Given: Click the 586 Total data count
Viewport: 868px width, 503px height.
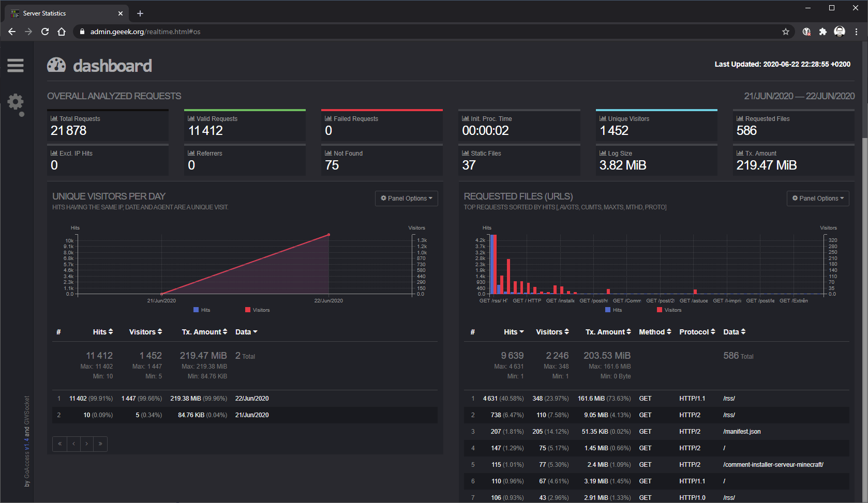Looking at the screenshot, I should coord(738,356).
